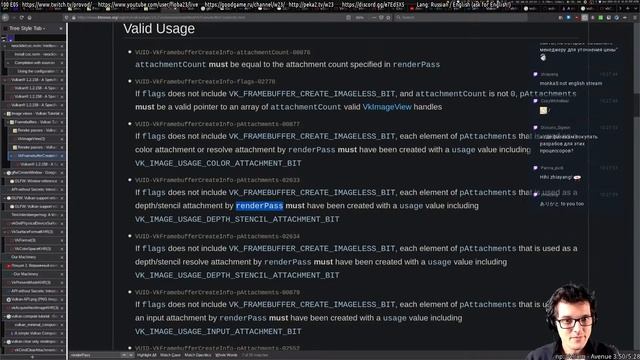Select the 'glfwCreateWindow' sidebar tab
The height and width of the screenshot is (360, 640).
(x=35, y=173)
